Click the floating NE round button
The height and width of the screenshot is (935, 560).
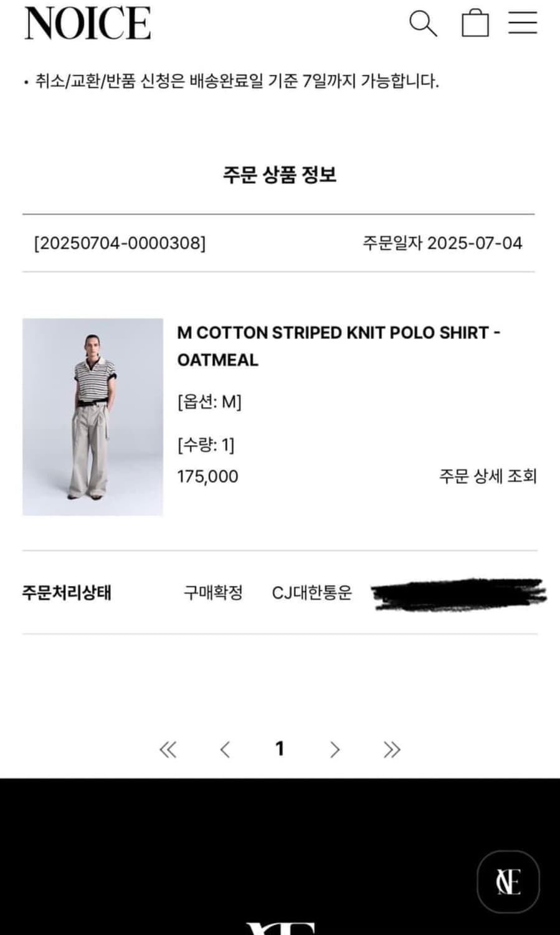(508, 882)
